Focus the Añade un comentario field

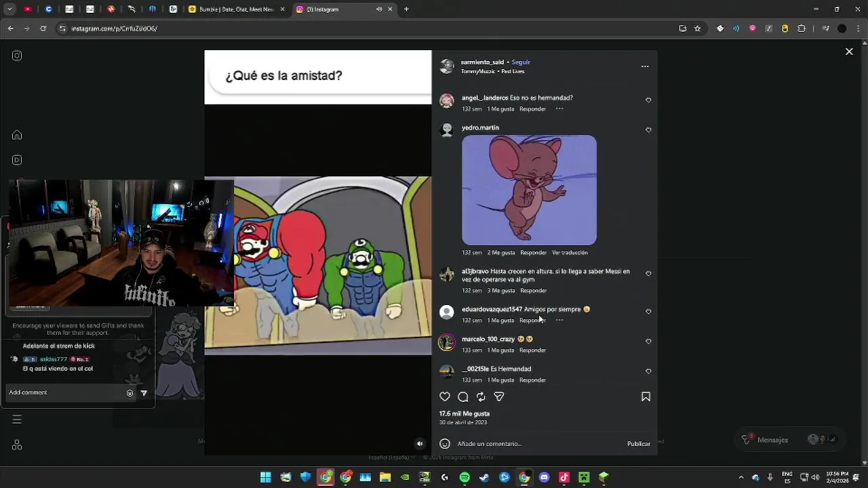tap(539, 444)
